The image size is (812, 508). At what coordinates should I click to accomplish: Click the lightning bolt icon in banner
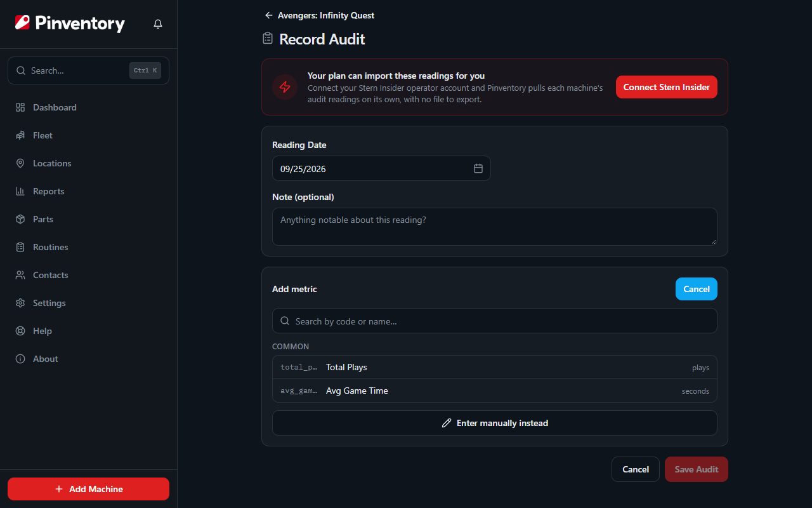(285, 87)
